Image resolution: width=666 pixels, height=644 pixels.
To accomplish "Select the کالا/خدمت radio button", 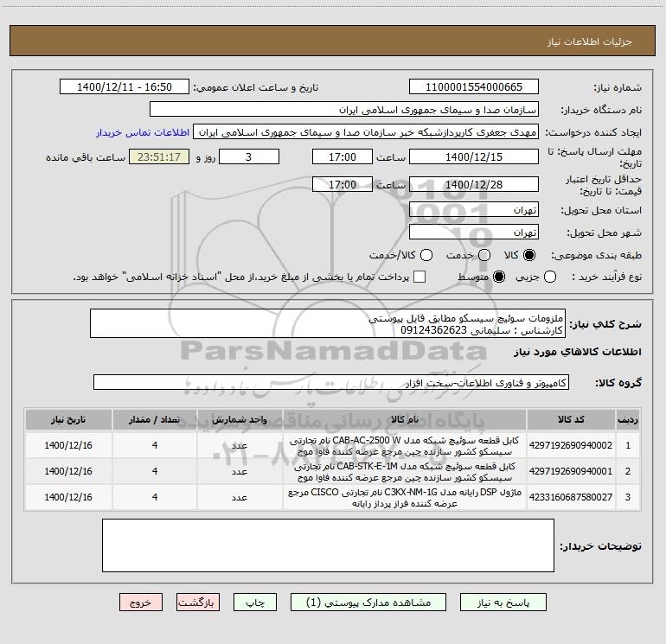I will point(426,255).
